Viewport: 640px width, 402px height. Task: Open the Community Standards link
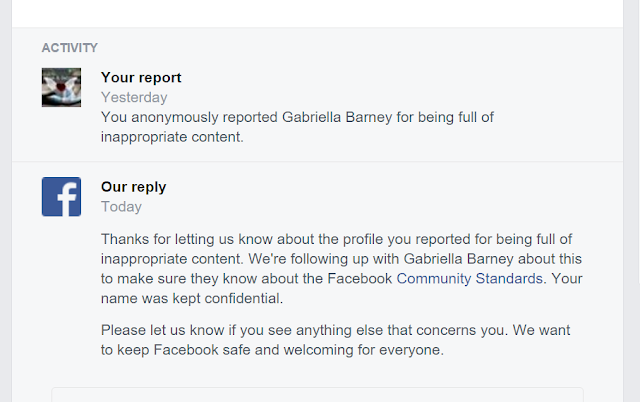[x=470, y=278]
